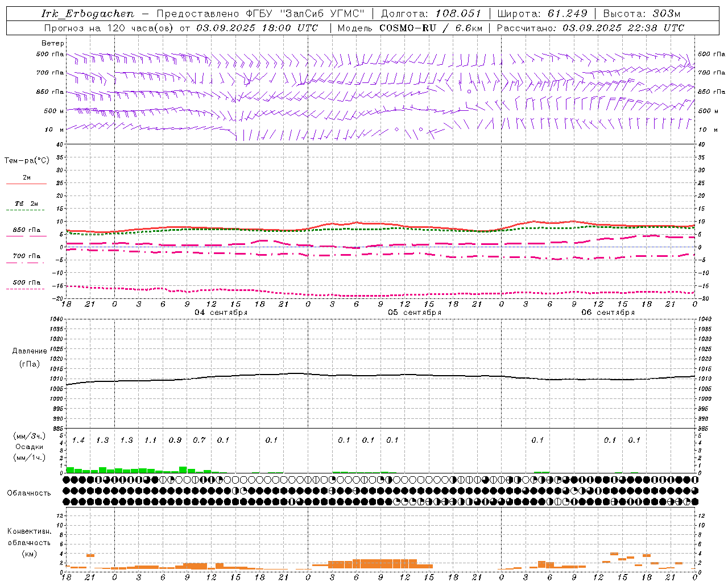Click the model name COSMO-RU
The image size is (728, 582).
point(407,28)
